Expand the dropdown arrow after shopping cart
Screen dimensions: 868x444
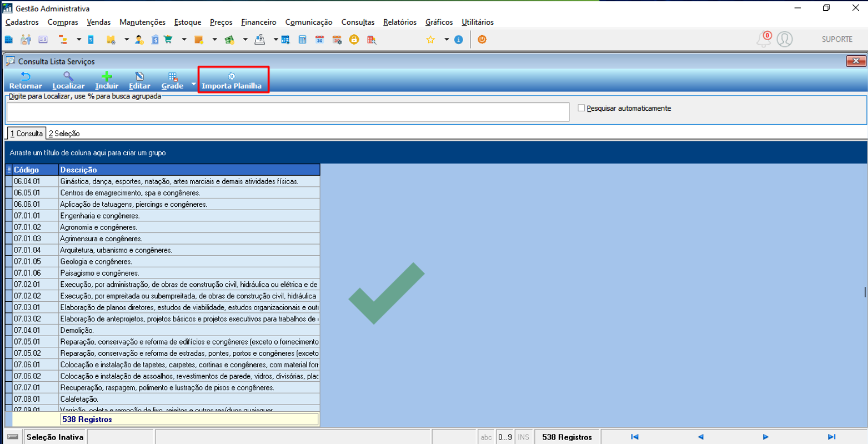point(184,40)
